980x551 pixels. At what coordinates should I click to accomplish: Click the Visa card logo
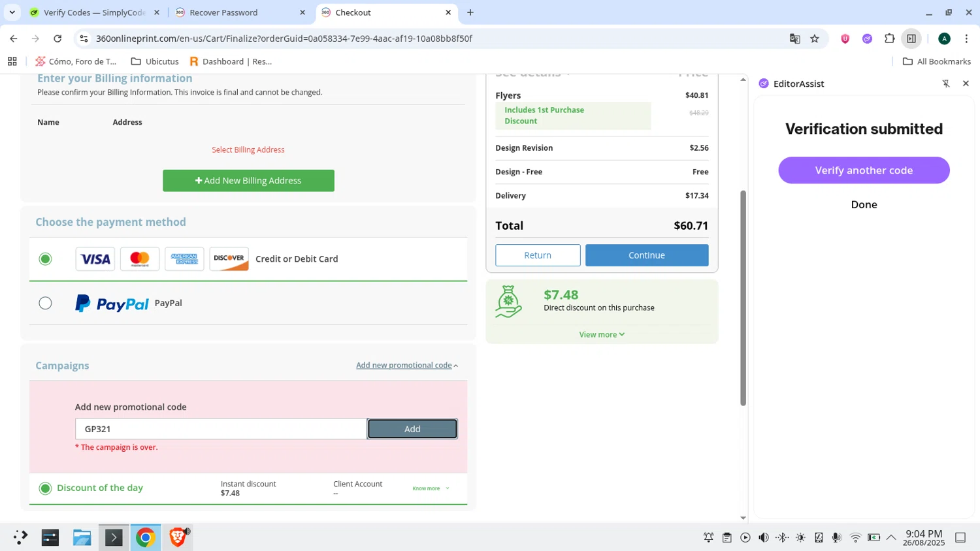tap(95, 259)
